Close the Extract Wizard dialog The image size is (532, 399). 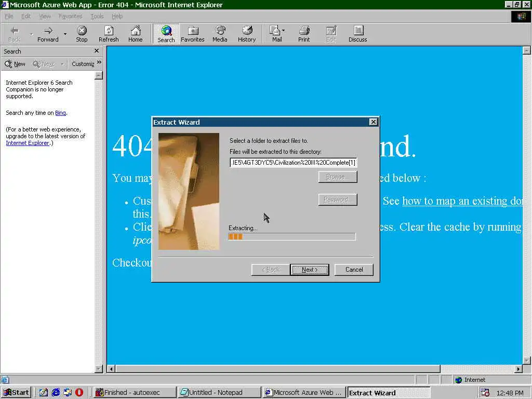(373, 122)
